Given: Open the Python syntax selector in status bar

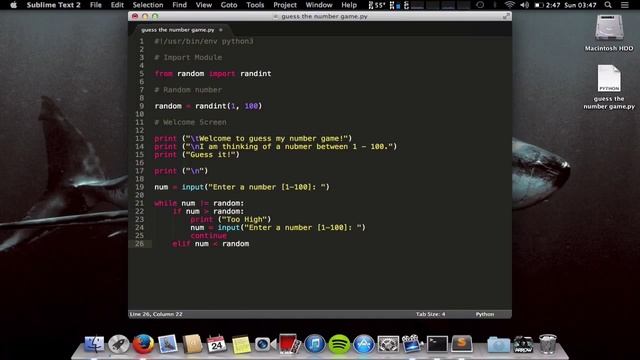Looking at the screenshot, I should (485, 314).
